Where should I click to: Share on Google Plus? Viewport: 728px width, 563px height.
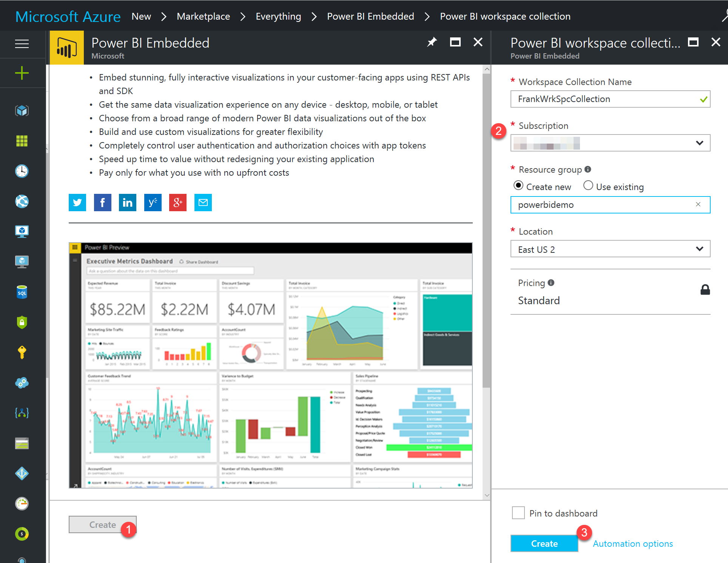point(178,203)
